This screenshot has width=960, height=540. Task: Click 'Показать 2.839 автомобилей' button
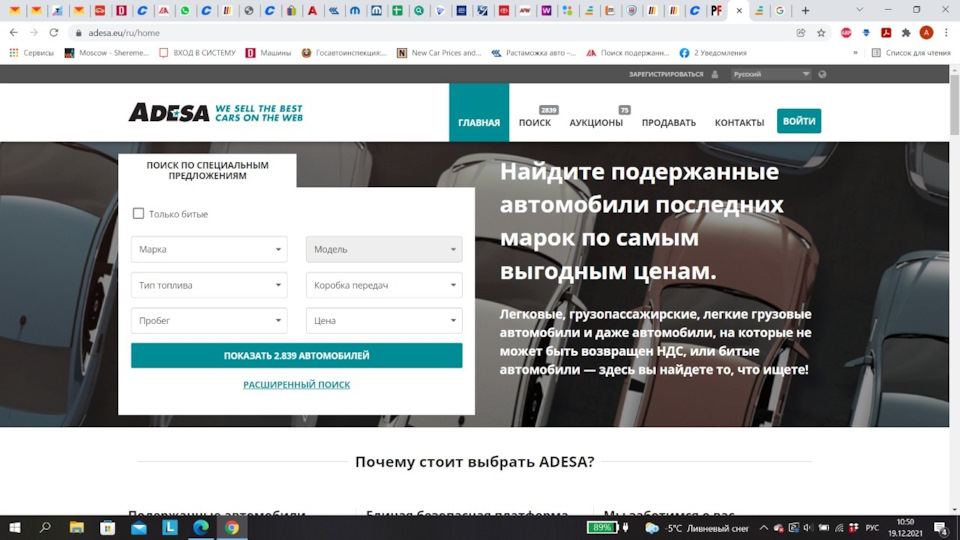pyautogui.click(x=296, y=356)
